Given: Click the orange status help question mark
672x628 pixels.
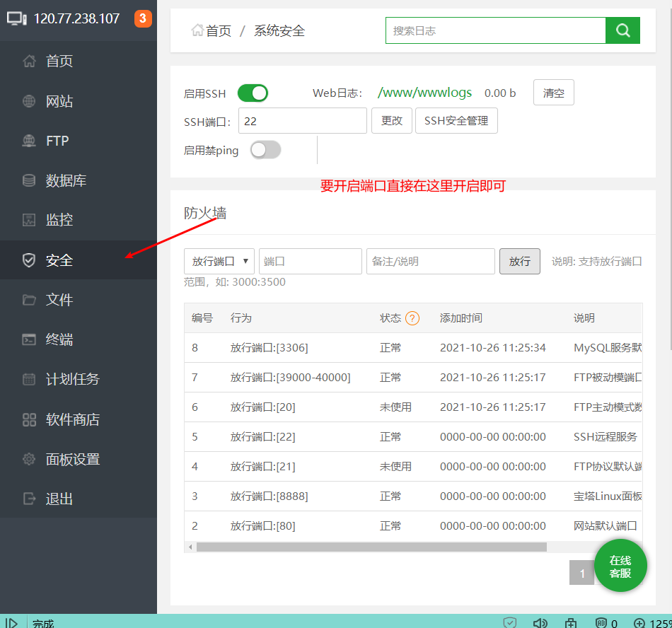Looking at the screenshot, I should point(412,318).
